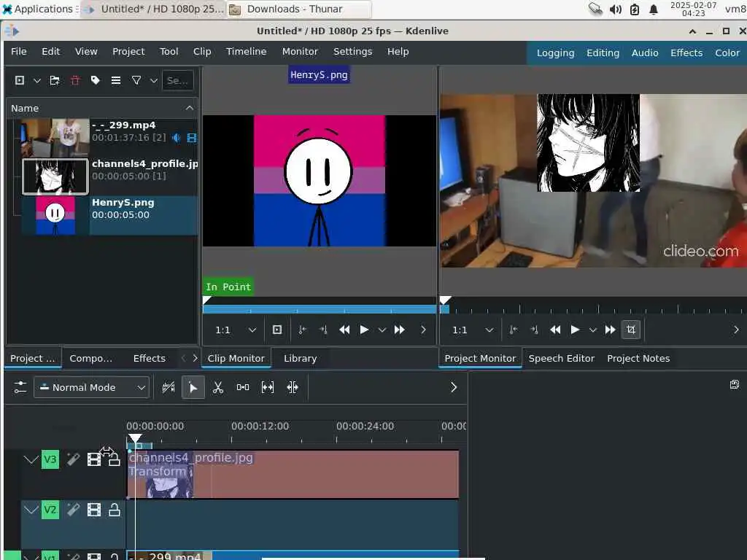Open system volume speaker icon
The height and width of the screenshot is (560, 747).
[616, 9]
